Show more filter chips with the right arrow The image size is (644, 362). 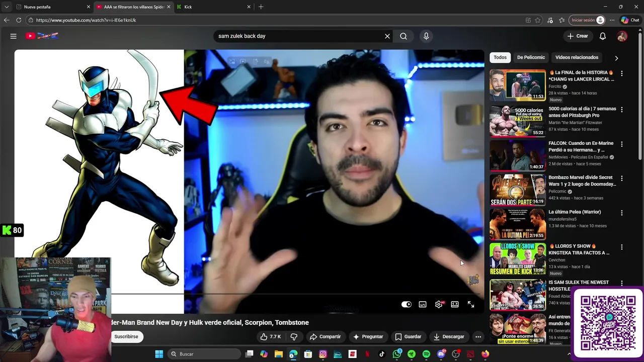[616, 58]
